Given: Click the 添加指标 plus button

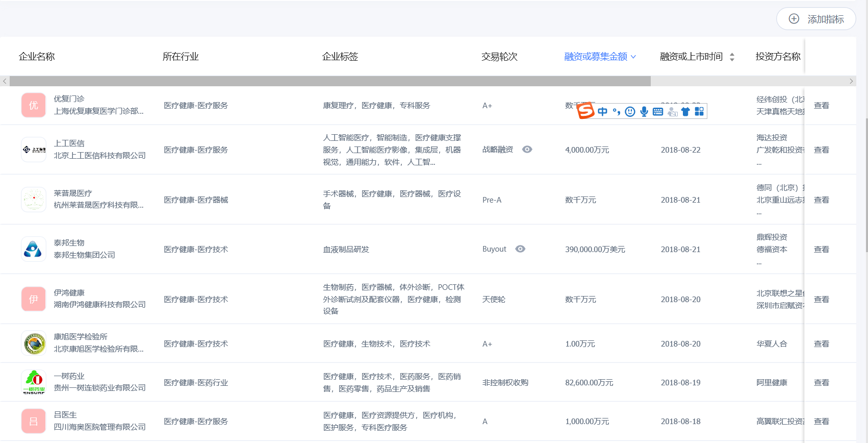Looking at the screenshot, I should coord(815,19).
